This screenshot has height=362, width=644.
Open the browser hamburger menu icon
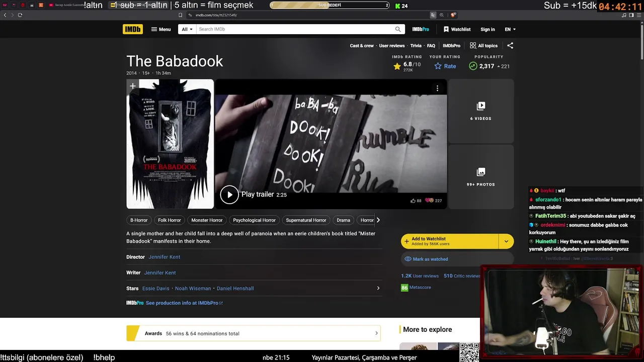click(x=638, y=15)
